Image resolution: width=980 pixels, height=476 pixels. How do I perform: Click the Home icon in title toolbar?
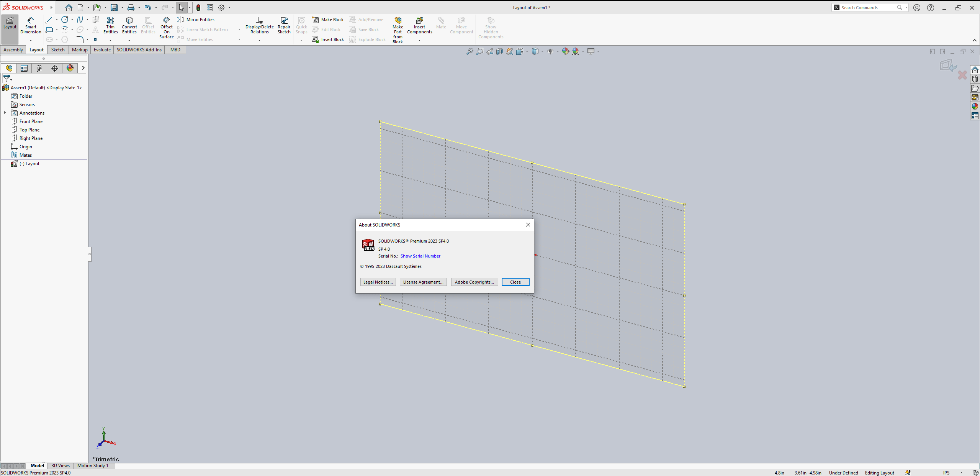(x=69, y=8)
